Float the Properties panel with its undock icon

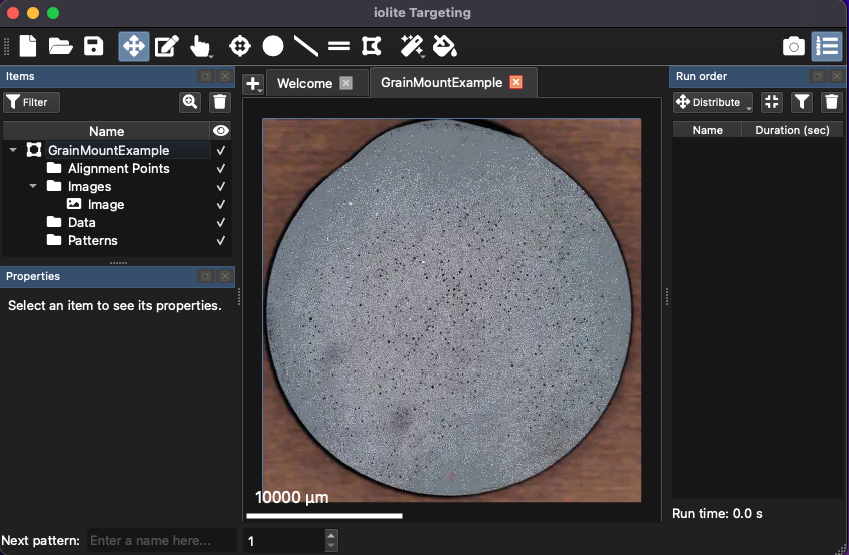(x=206, y=276)
